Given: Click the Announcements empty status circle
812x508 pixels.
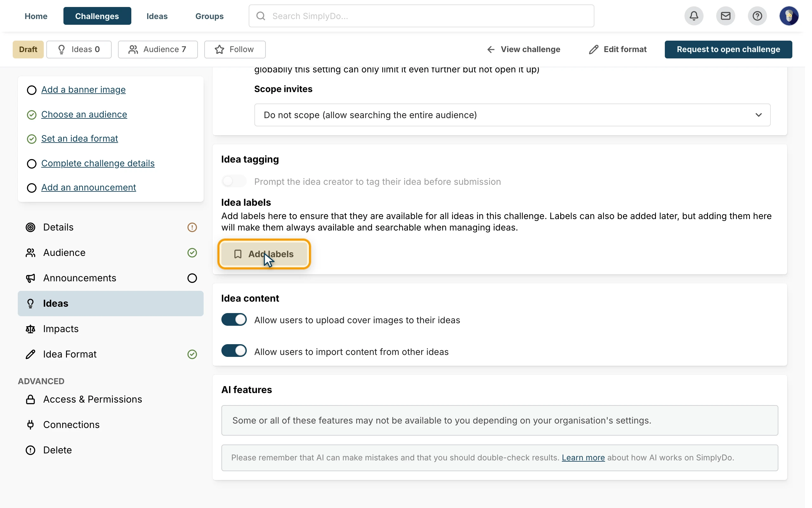Looking at the screenshot, I should click(192, 278).
